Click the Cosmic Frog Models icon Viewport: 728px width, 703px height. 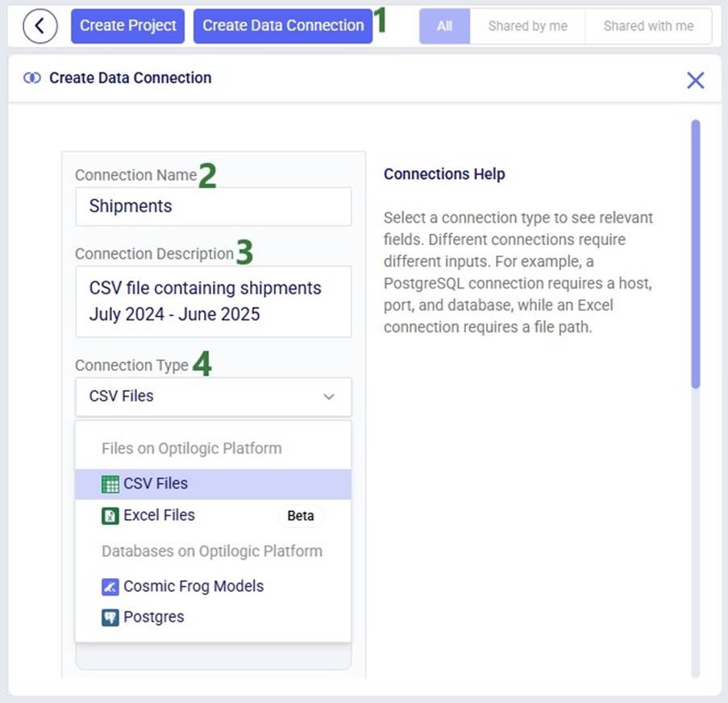(110, 587)
